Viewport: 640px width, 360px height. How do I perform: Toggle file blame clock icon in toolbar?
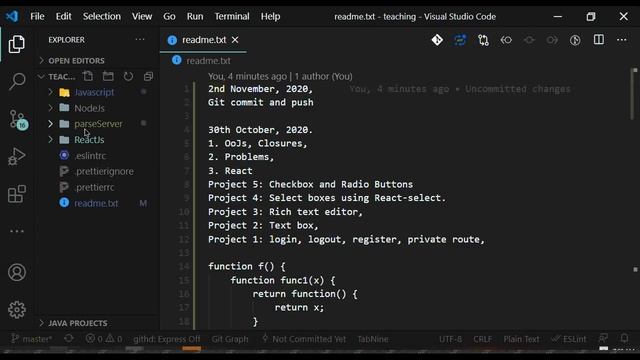click(575, 40)
